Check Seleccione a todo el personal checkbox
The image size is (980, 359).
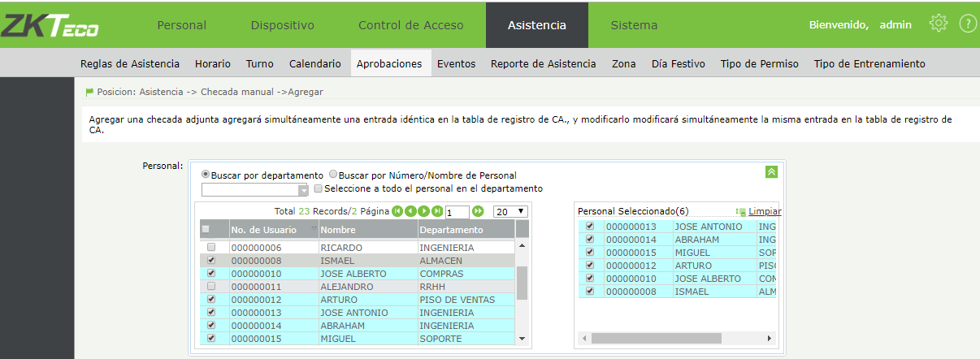[x=319, y=188]
